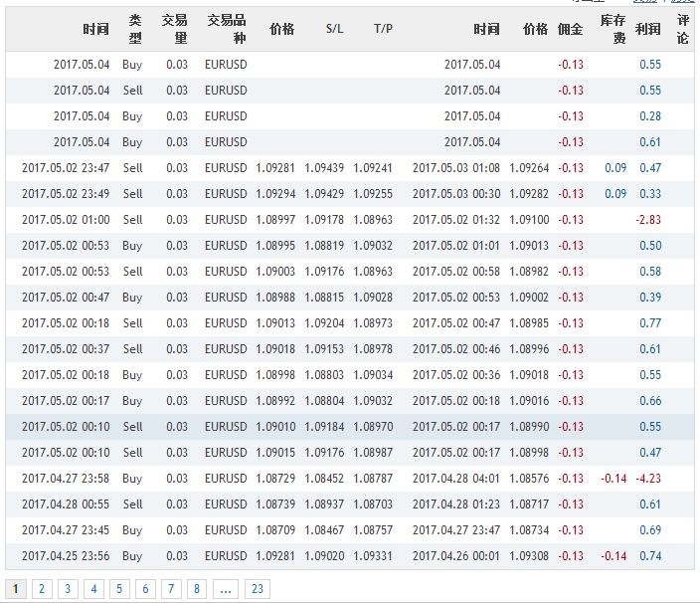Click the 利润 column header
This screenshot has height=603, width=700.
(647, 29)
